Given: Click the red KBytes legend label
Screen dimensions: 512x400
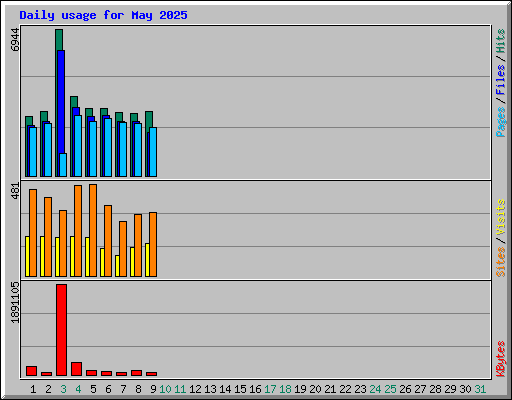Looking at the screenshot, I should (x=500, y=359).
